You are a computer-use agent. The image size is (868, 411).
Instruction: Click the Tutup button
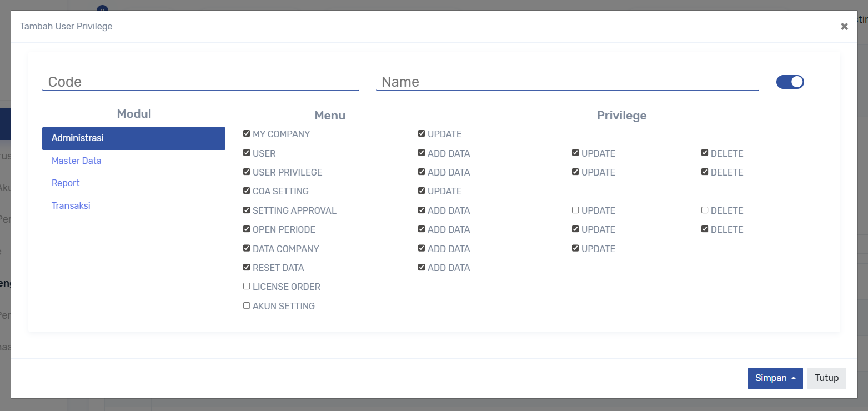tap(826, 378)
